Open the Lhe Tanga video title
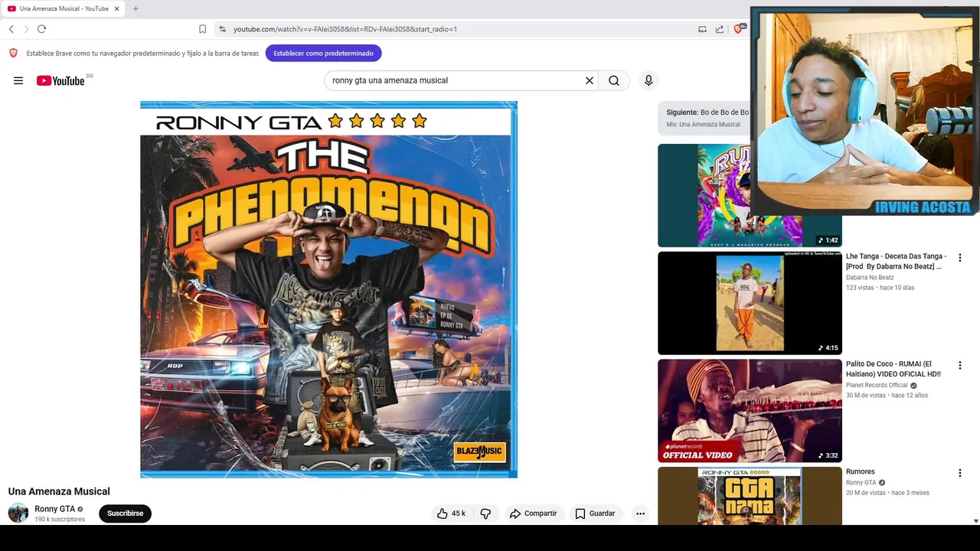980x551 pixels. 896,261
